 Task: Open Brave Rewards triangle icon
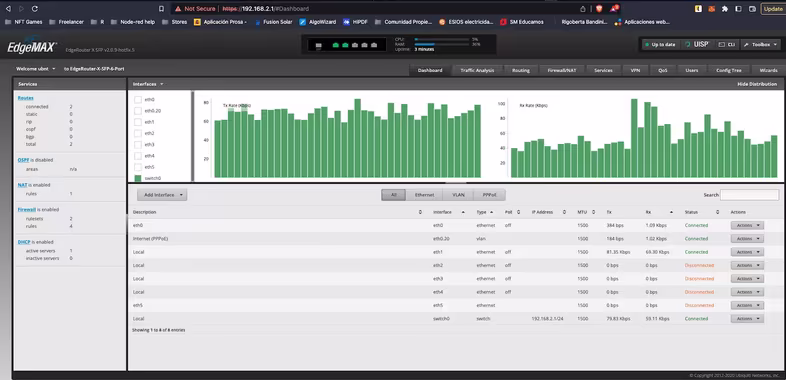click(x=615, y=9)
